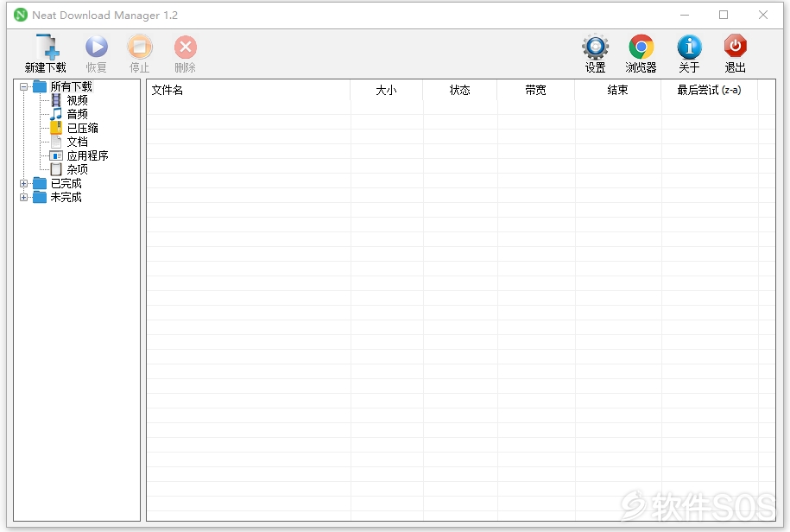Open 设置 (Settings) gear icon
The image size is (790, 532).
pos(596,47)
